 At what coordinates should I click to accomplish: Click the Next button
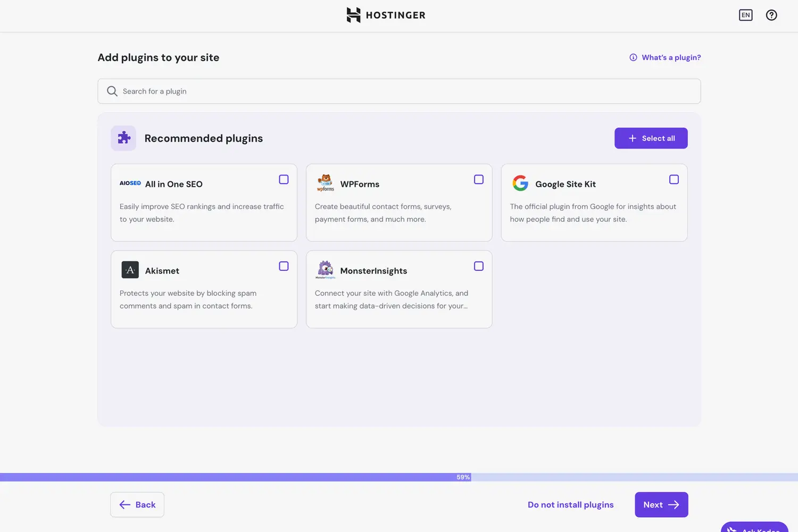point(661,504)
